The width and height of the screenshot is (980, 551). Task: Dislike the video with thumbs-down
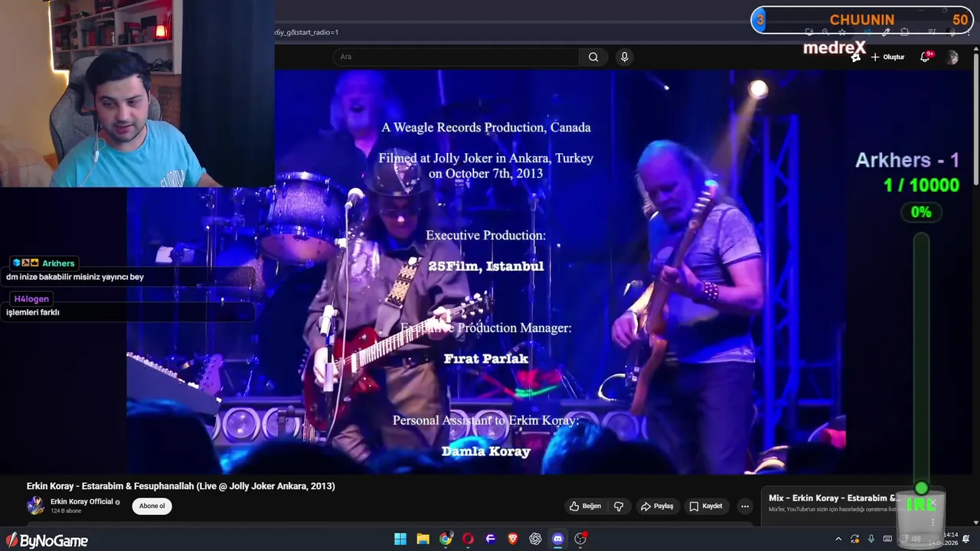point(619,506)
